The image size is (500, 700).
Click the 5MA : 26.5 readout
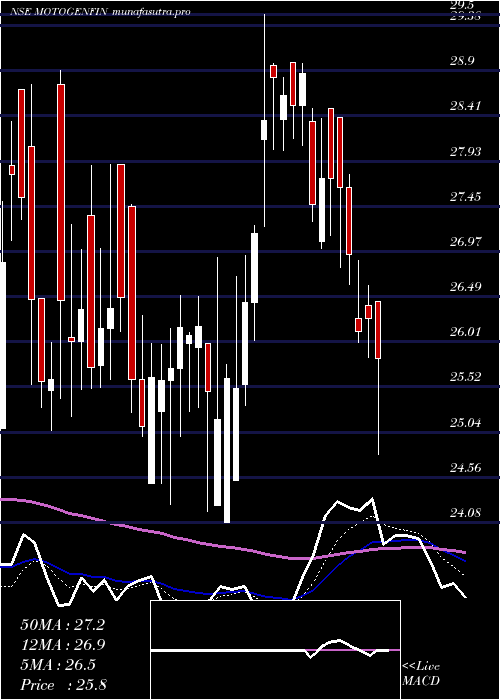pyautogui.click(x=58, y=665)
